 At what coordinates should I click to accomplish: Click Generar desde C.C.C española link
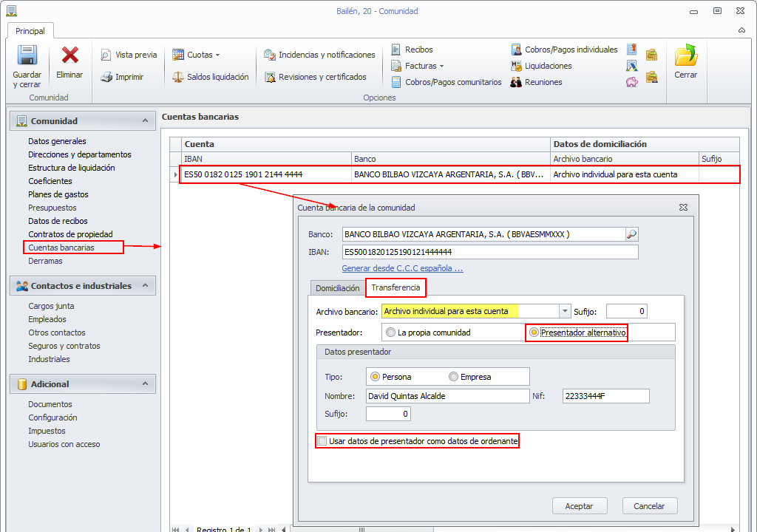coord(403,268)
